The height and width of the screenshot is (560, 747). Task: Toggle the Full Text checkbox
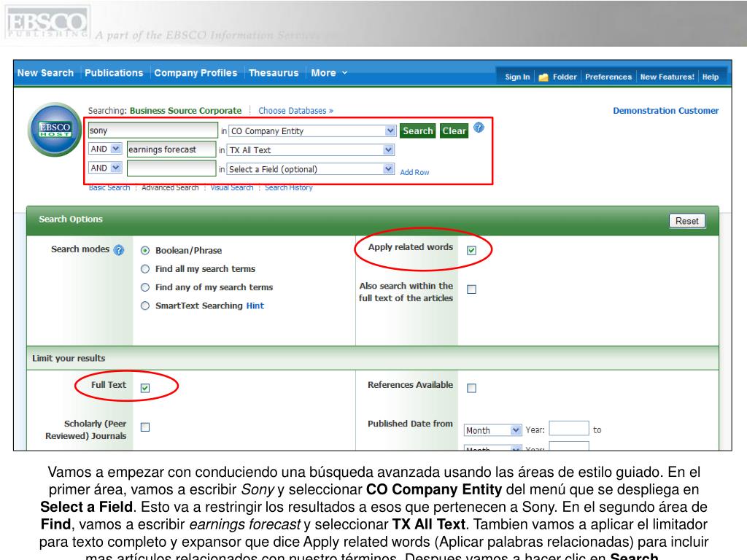[x=144, y=388]
